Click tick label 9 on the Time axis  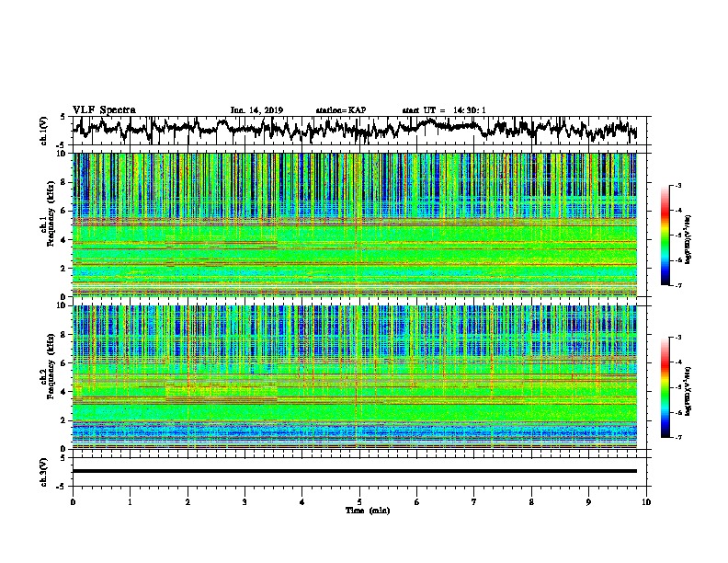coord(588,502)
